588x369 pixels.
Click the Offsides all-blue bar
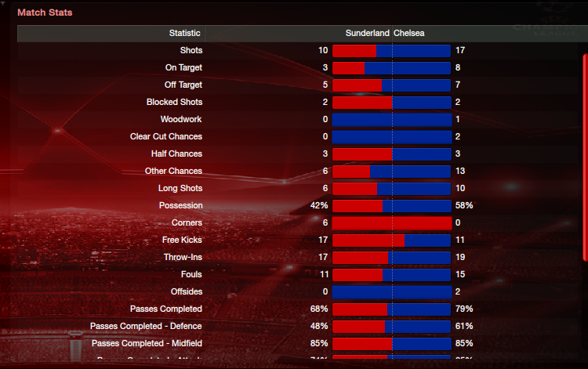pos(392,291)
